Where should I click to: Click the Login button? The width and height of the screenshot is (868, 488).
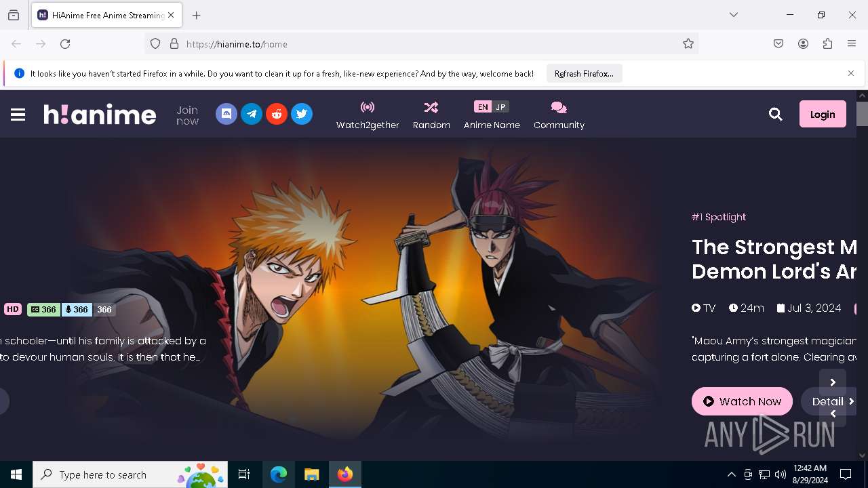coord(823,114)
